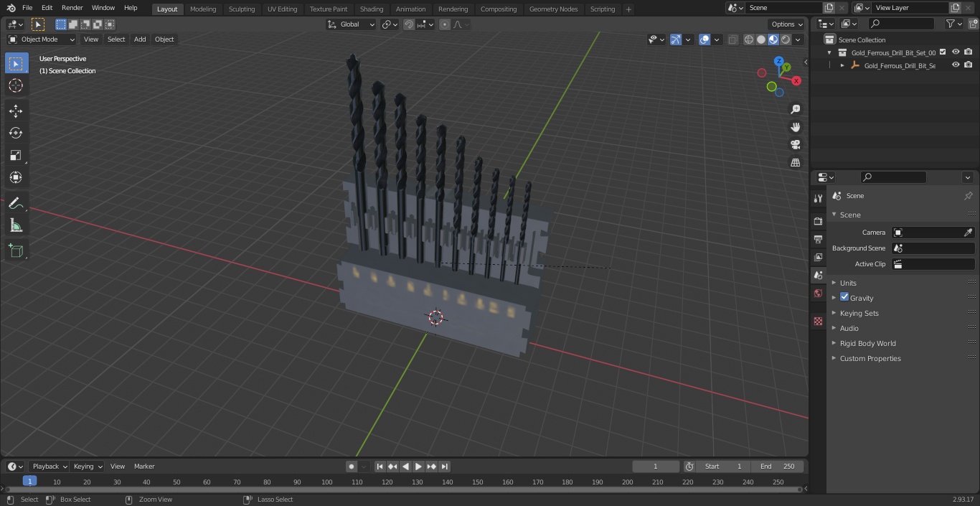Expand the Gold_Ferrous_Drill_Bit_Se object tree row
The width and height of the screenshot is (980, 506).
coord(842,65)
